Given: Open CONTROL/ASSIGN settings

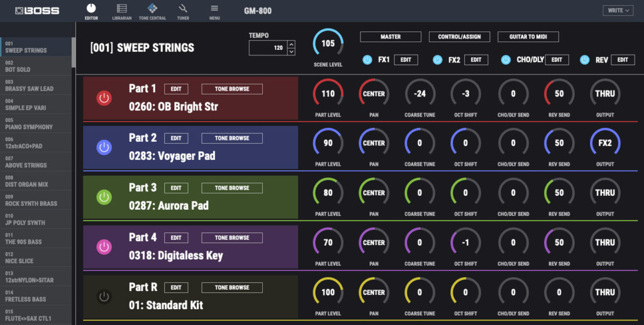Looking at the screenshot, I should [459, 37].
